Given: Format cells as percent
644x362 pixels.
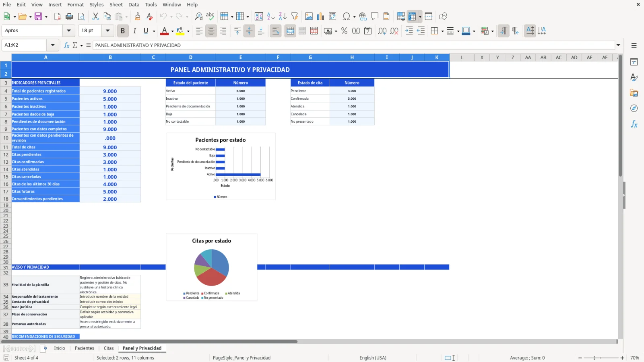Looking at the screenshot, I should [x=344, y=31].
